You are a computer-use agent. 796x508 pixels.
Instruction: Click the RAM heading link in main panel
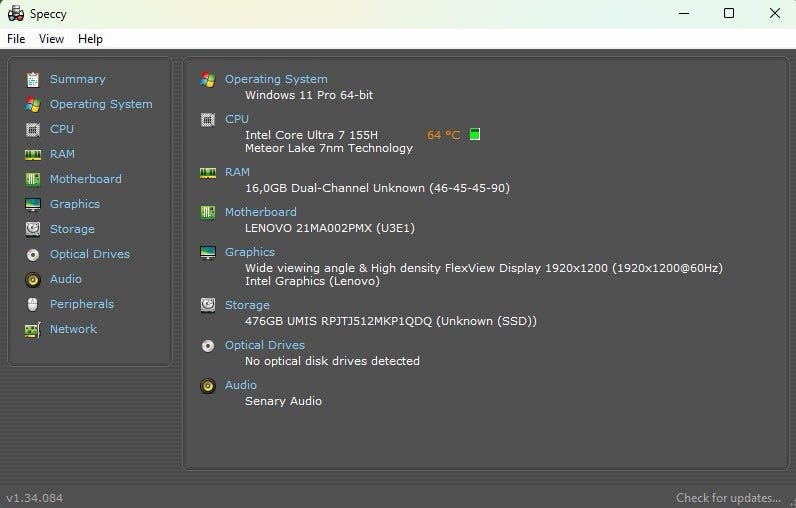point(237,172)
